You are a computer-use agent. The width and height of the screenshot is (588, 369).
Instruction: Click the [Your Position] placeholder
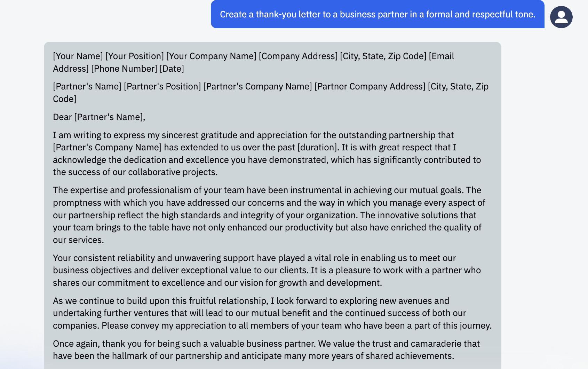pyautogui.click(x=135, y=56)
